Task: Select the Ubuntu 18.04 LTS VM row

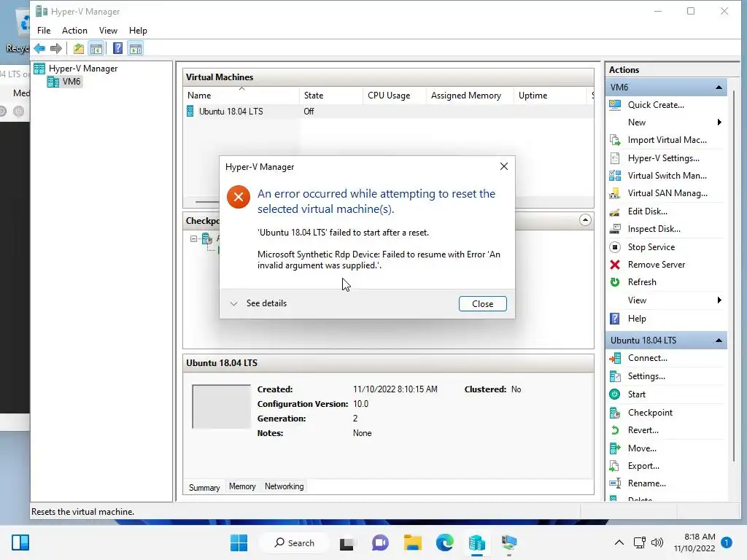Action: (x=388, y=112)
